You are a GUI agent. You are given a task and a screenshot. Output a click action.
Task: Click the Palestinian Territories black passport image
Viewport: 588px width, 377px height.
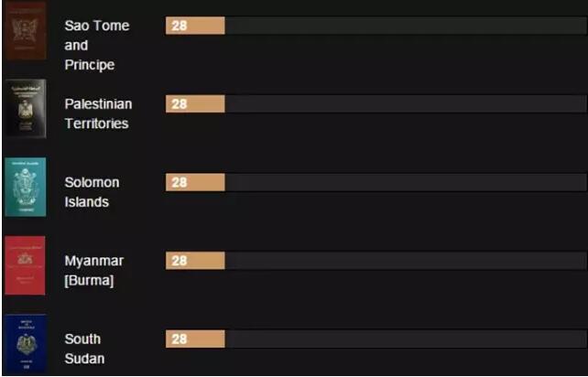pos(25,109)
